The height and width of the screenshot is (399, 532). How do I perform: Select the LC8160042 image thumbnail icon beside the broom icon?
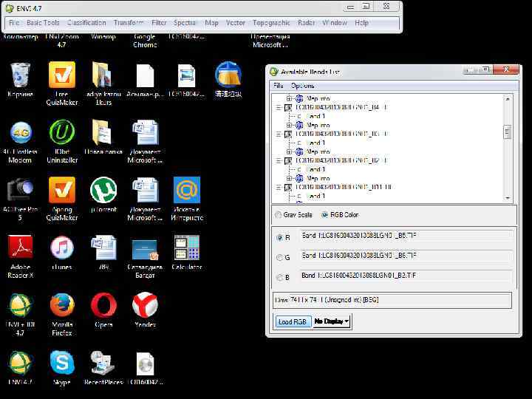[186, 76]
